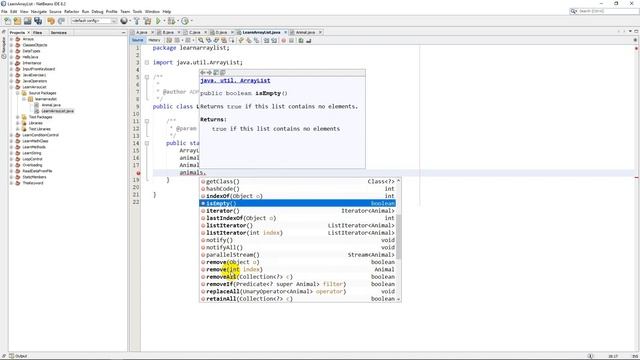This screenshot has width=640, height=360.
Task: Open the File menu
Action: [x=4, y=11]
